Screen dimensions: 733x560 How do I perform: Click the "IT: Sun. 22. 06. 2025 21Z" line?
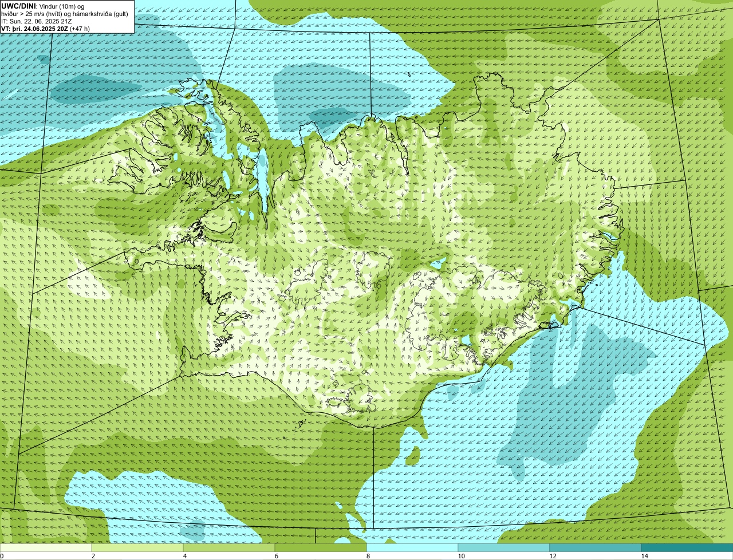37,21
